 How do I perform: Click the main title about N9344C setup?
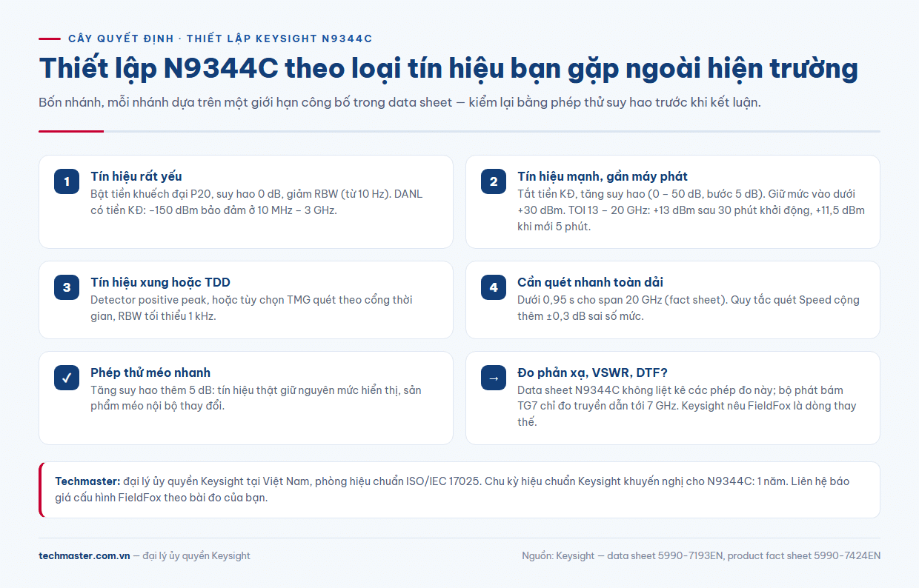(448, 68)
